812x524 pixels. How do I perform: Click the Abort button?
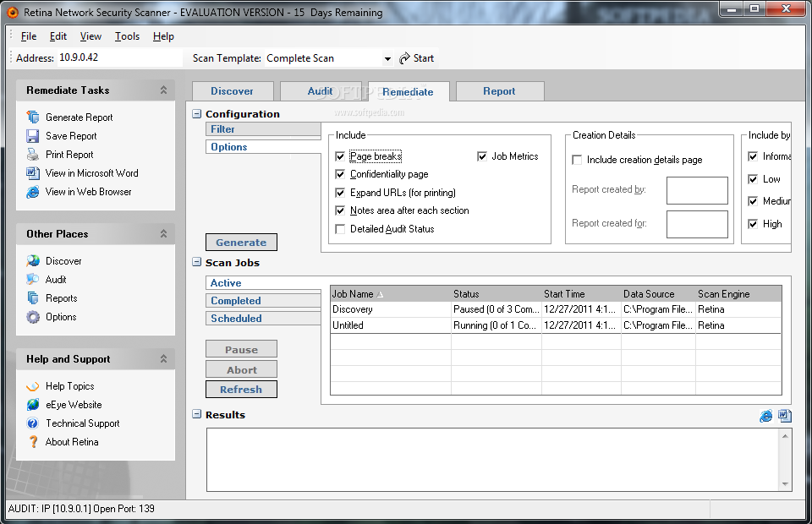click(x=241, y=369)
